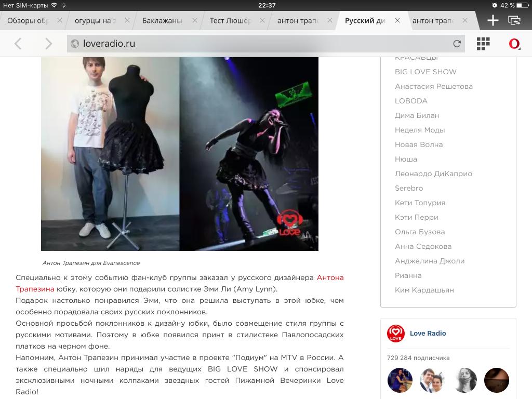The image size is (532, 399).
Task: Tap the 22:37 clock
Action: (x=267, y=5)
